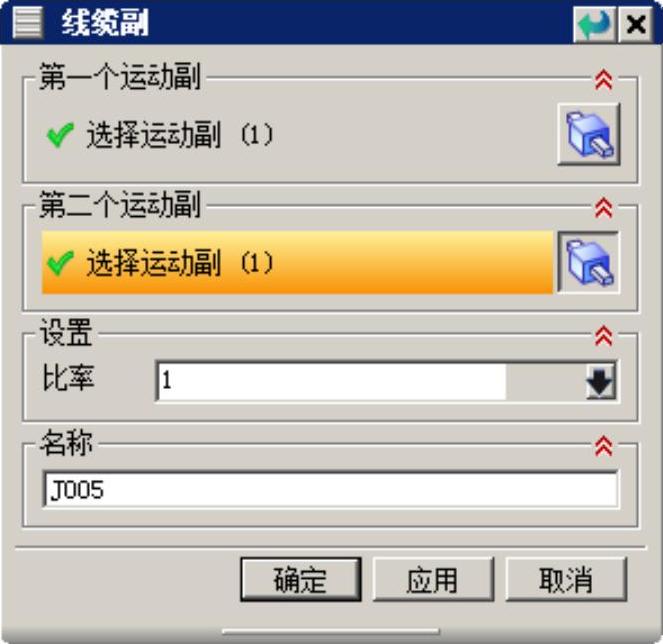Screen dimensions: 663x644
Task: Click the 应用 button
Action: pyautogui.click(x=433, y=579)
